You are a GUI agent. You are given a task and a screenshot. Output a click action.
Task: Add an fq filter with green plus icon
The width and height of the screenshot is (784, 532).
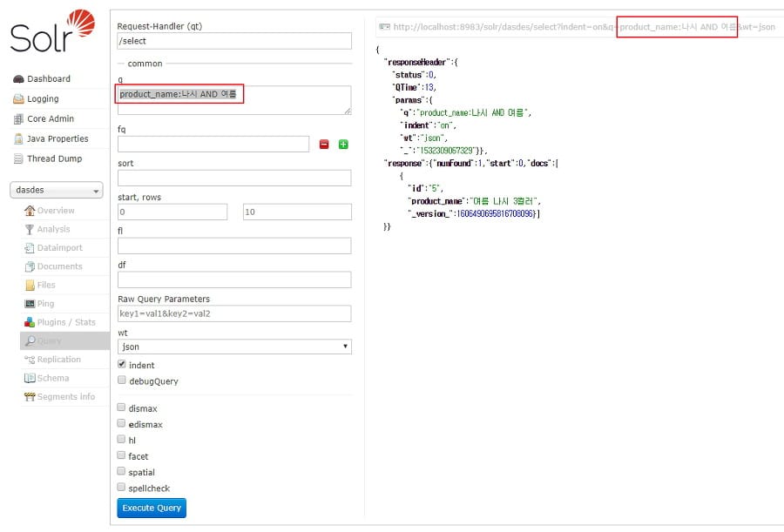pyautogui.click(x=343, y=145)
